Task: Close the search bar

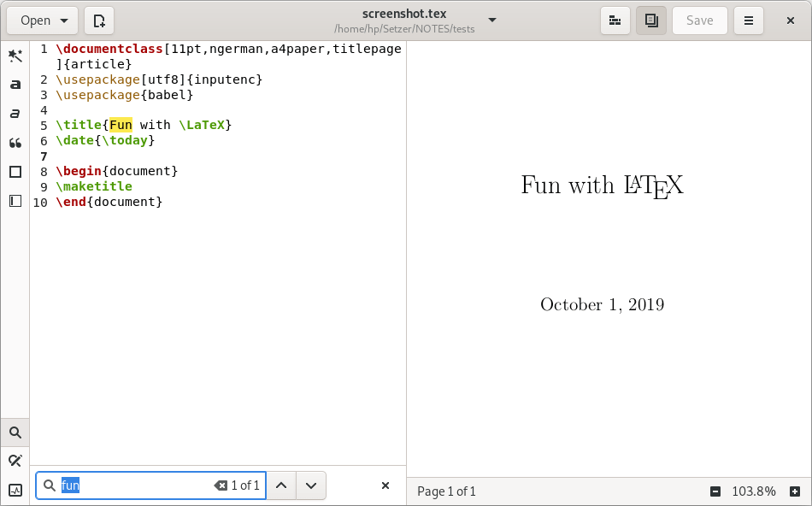Action: 385,485
